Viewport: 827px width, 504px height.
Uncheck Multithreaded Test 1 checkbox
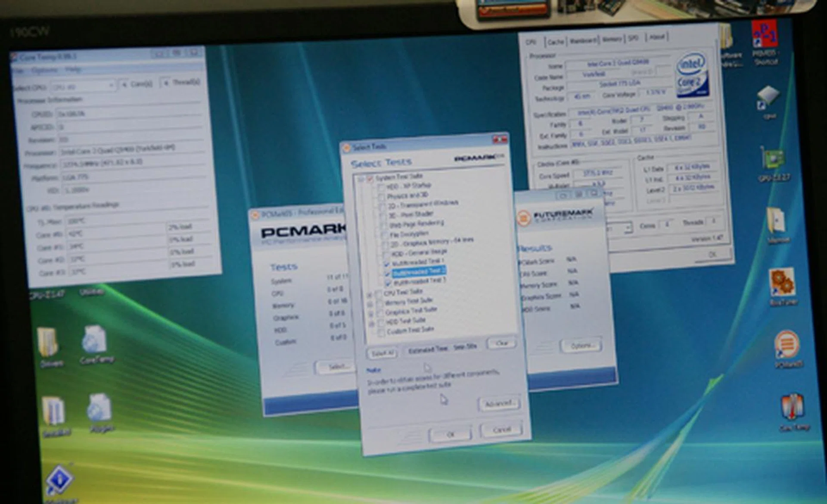click(x=386, y=263)
